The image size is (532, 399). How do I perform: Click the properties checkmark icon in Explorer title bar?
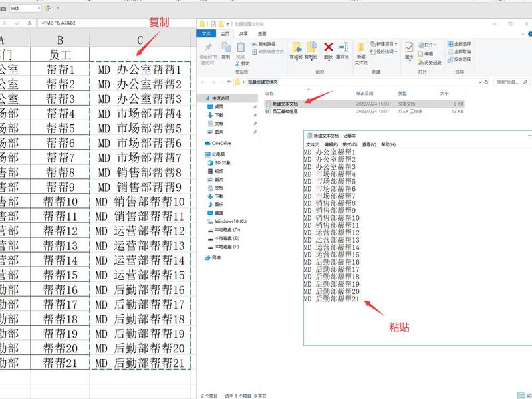[213, 24]
